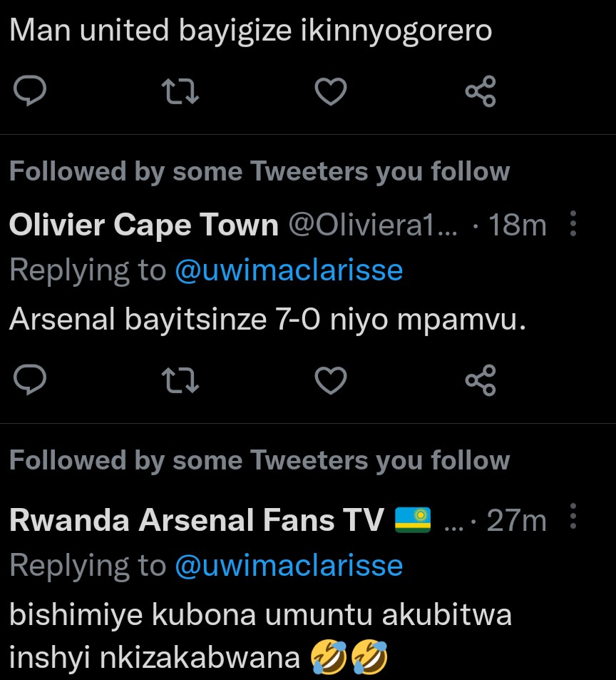Open Olivier Cape Town's profile name
616x680 pixels.
(x=143, y=225)
